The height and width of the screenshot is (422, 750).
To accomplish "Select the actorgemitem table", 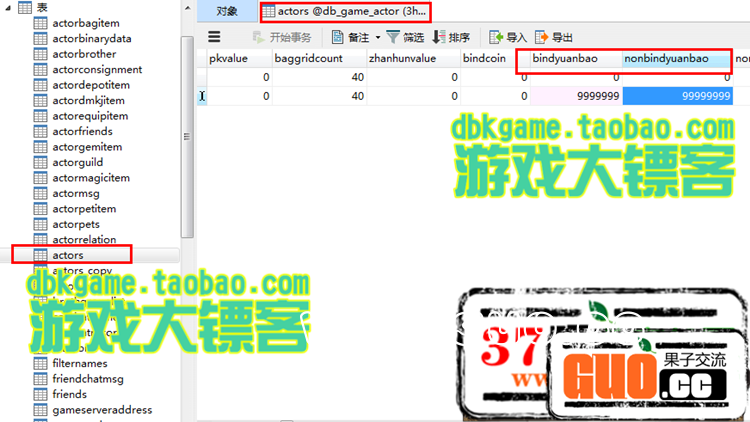I will pyautogui.click(x=87, y=147).
